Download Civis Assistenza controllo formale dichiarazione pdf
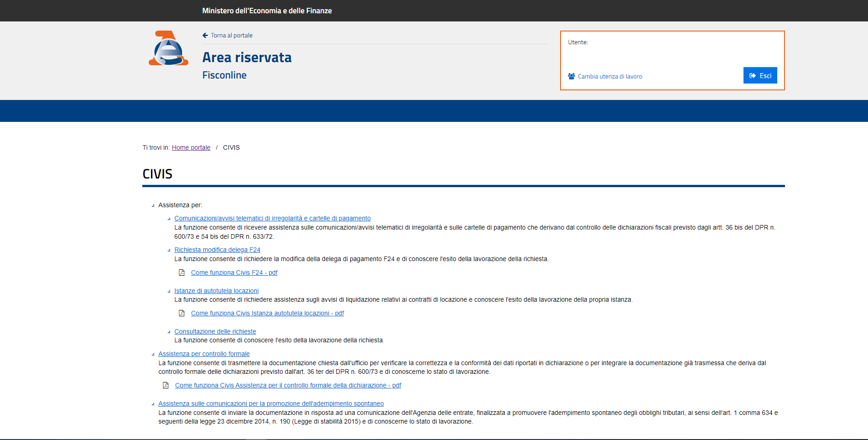 point(288,385)
